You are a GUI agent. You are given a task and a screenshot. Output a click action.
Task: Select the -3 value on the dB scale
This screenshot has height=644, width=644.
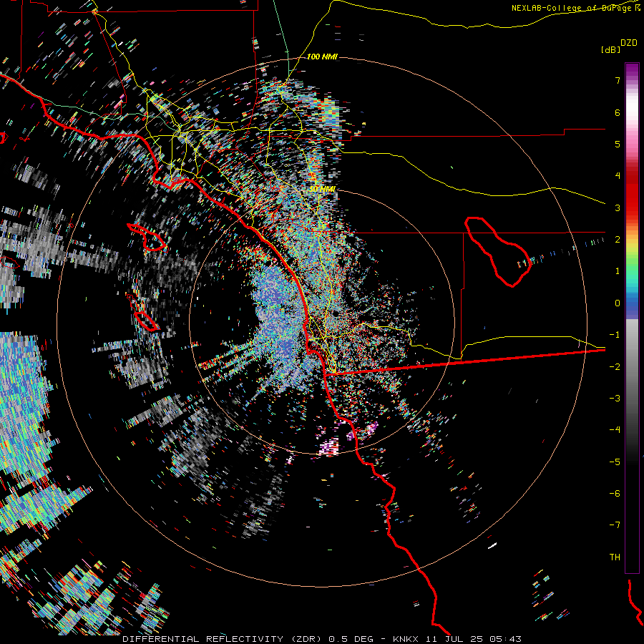point(615,398)
